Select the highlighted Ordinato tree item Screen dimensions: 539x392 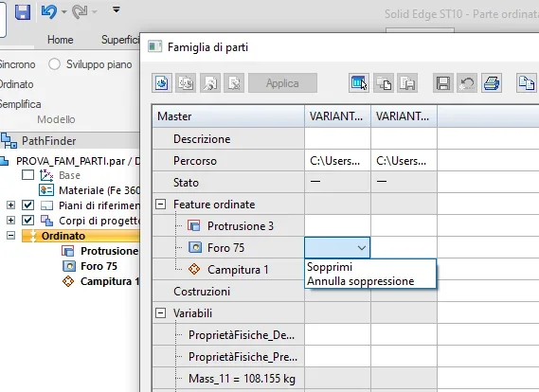[81, 236]
